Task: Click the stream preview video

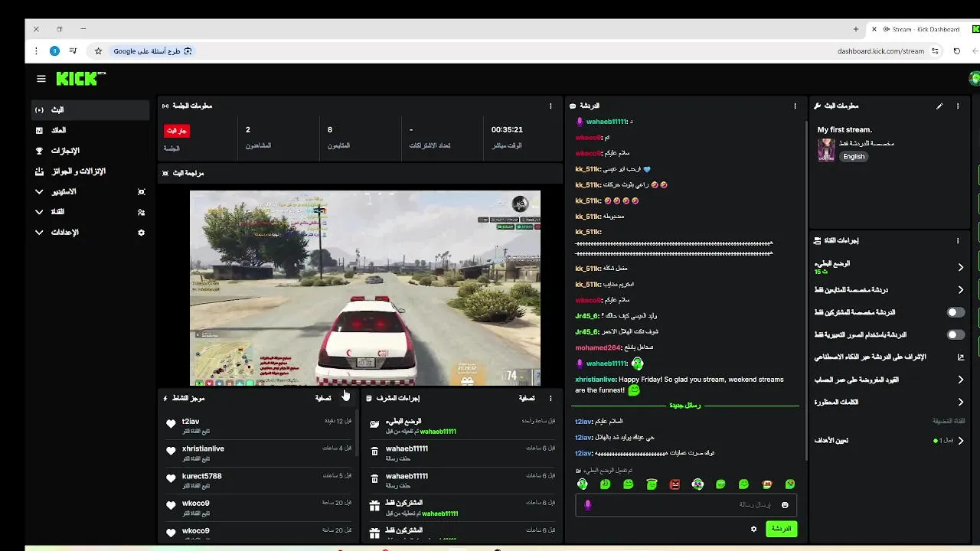Action: [365, 288]
